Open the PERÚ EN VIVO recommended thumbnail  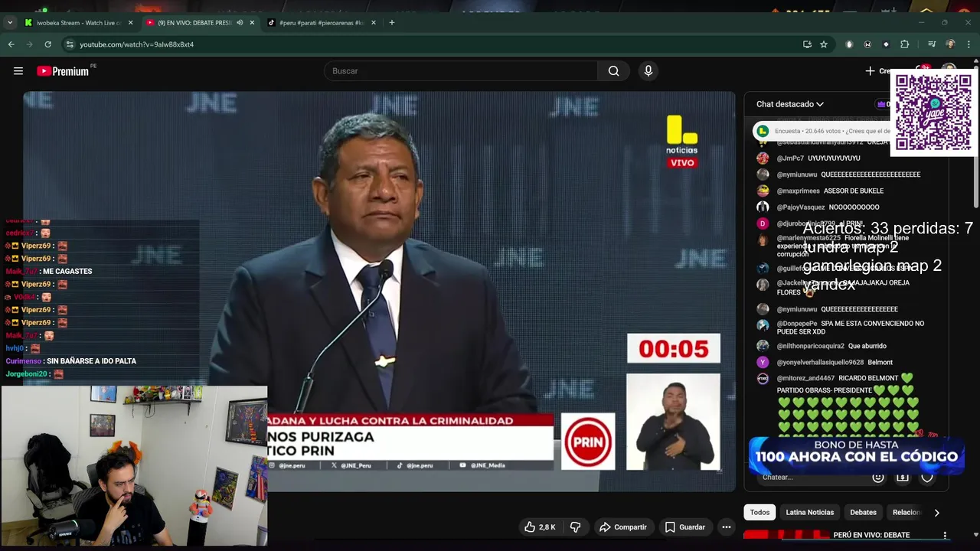click(x=786, y=535)
